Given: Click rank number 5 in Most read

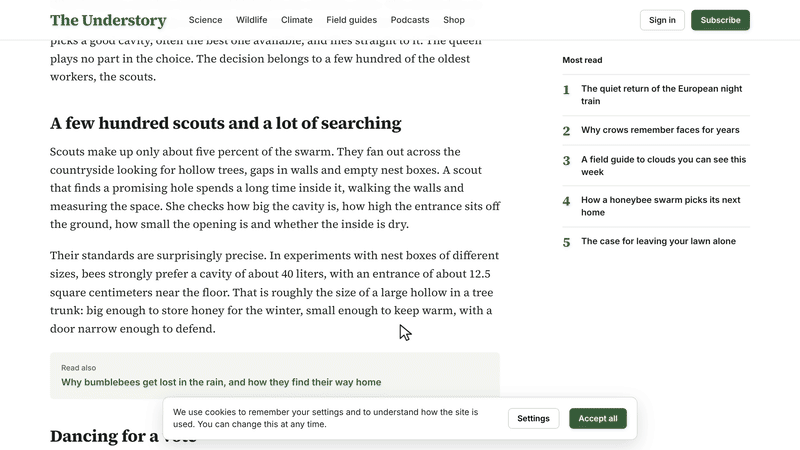Looking at the screenshot, I should (566, 242).
